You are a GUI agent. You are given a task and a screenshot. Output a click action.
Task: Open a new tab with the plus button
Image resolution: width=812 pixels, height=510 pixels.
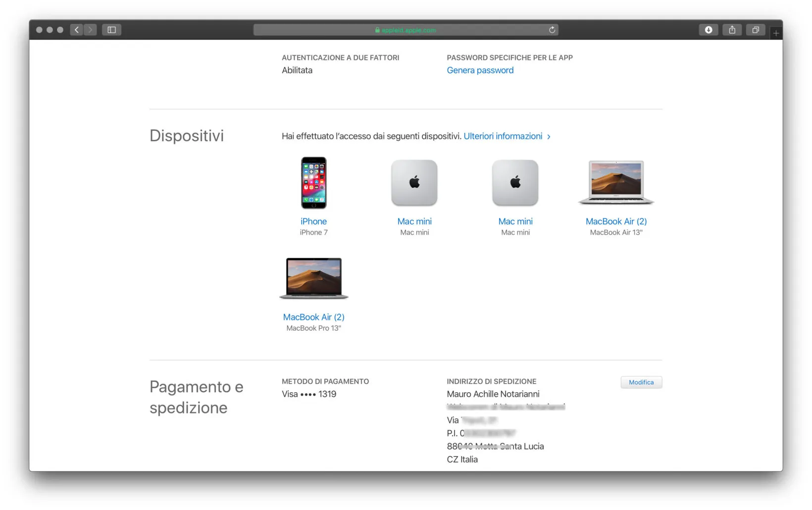775,33
